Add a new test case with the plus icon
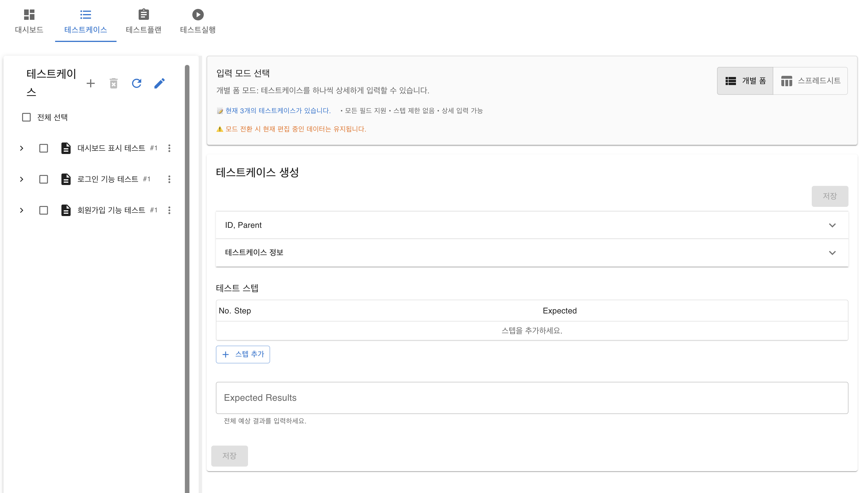 pyautogui.click(x=91, y=83)
